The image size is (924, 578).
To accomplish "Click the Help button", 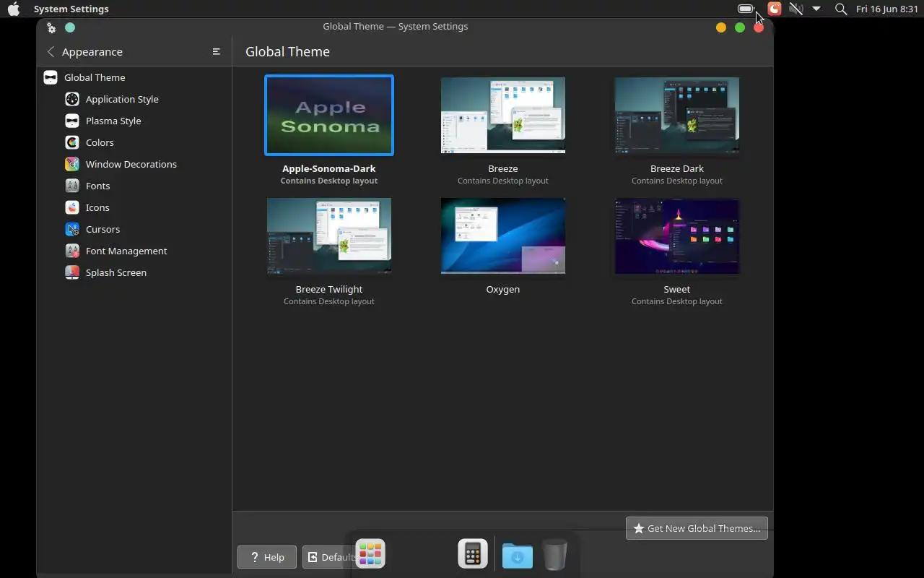I will click(x=266, y=557).
